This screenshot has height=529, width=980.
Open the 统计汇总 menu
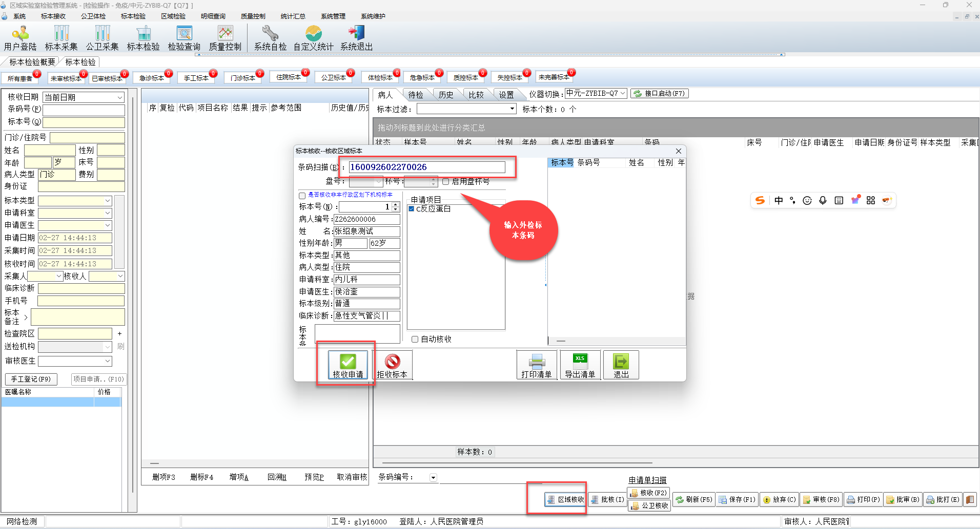[x=293, y=16]
